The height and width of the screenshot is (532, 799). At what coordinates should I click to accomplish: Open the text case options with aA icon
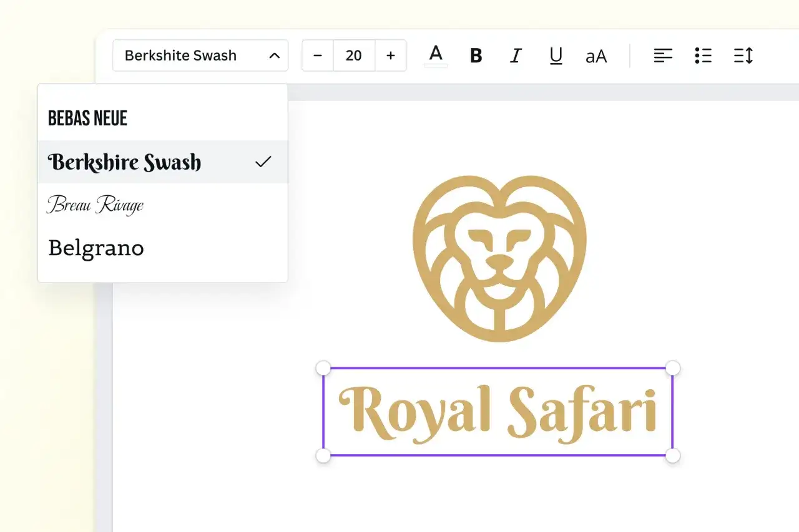click(596, 56)
